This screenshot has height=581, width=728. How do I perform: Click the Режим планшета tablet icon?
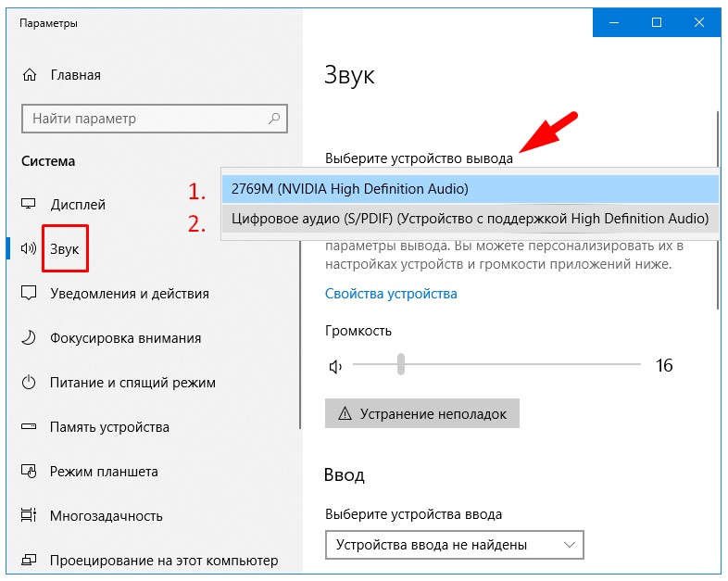[29, 472]
